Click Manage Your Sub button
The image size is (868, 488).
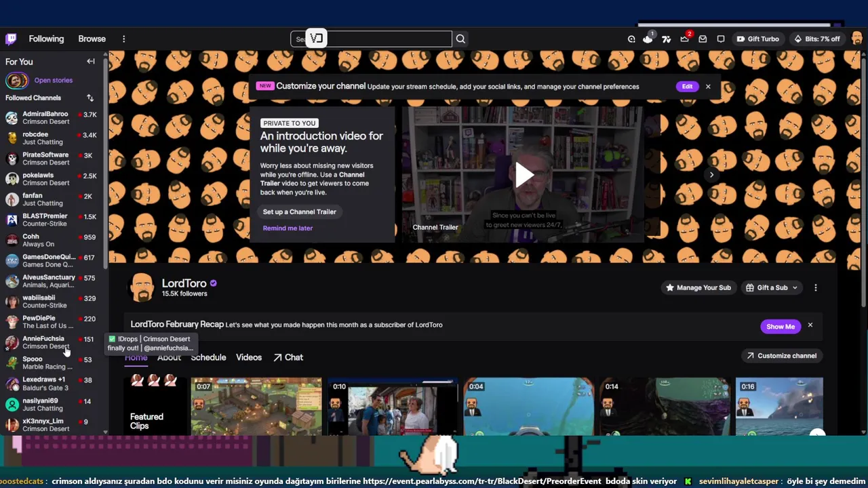tap(698, 287)
